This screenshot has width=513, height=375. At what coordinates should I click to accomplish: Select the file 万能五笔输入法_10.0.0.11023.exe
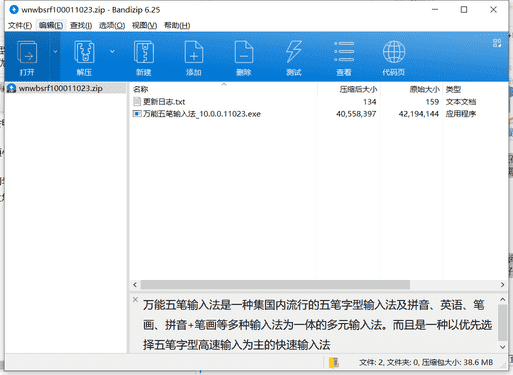(x=202, y=114)
